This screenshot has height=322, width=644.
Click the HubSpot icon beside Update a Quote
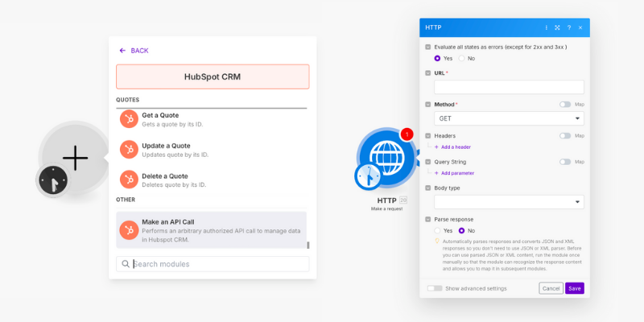coord(129,150)
